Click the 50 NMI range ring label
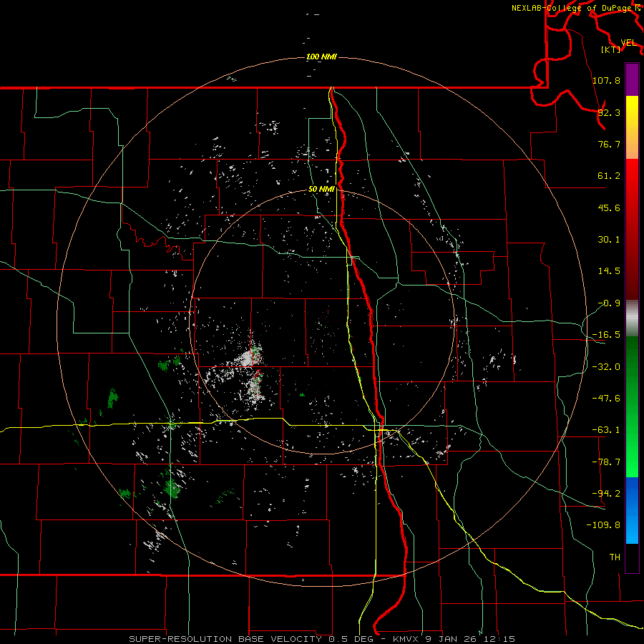This screenshot has width=644, height=644. (x=321, y=190)
